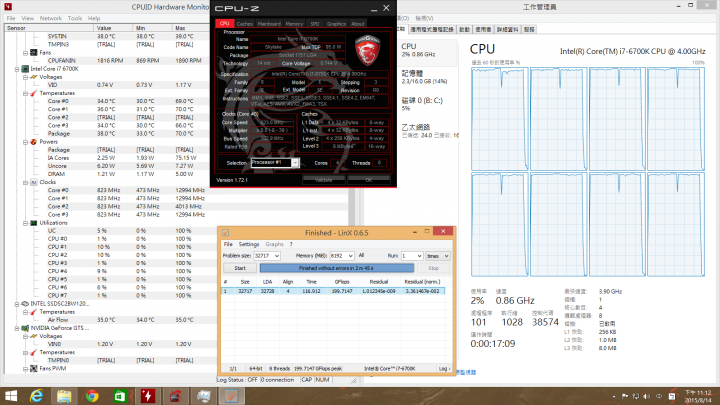Collapse the Powers node in HWMonitor

(25, 142)
